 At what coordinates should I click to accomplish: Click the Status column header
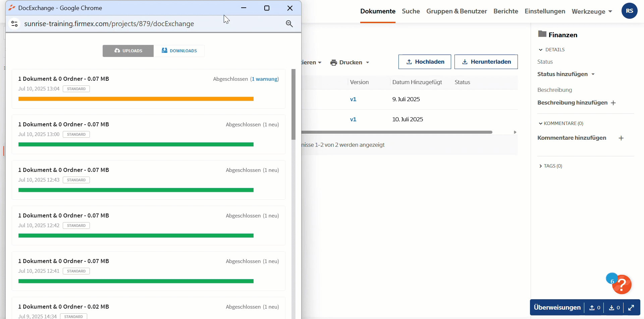[x=462, y=82]
